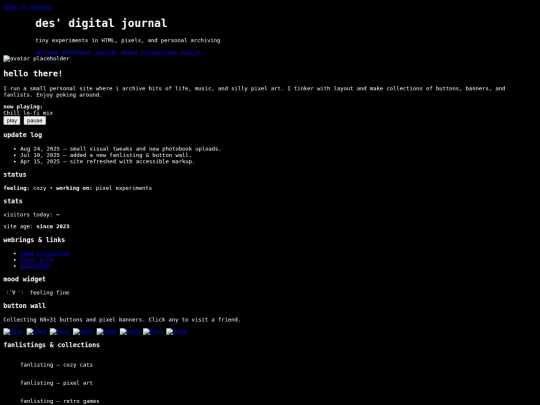Image resolution: width=540 pixels, height=405 pixels.
Task: Click the Jul 10, 2025 update entry
Action: (106, 155)
